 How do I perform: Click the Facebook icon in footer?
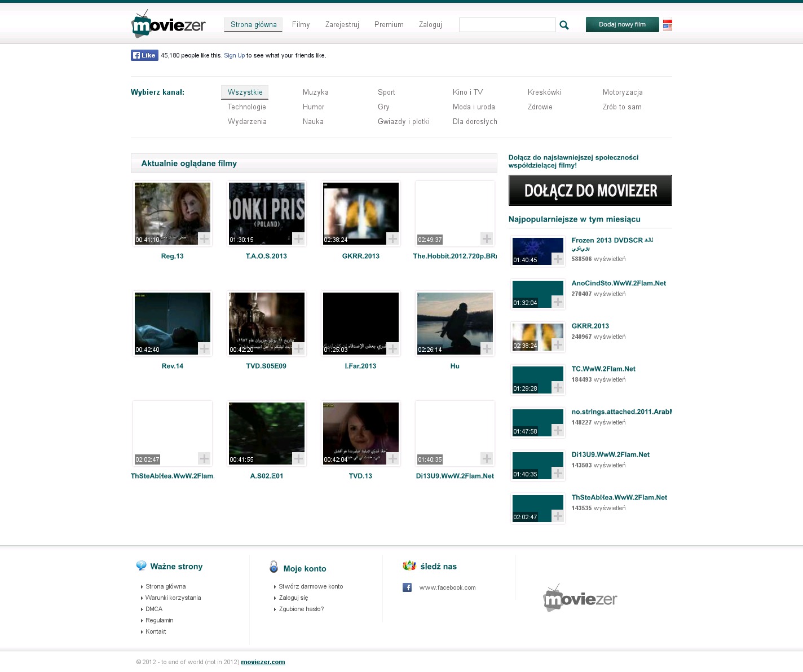click(x=407, y=587)
